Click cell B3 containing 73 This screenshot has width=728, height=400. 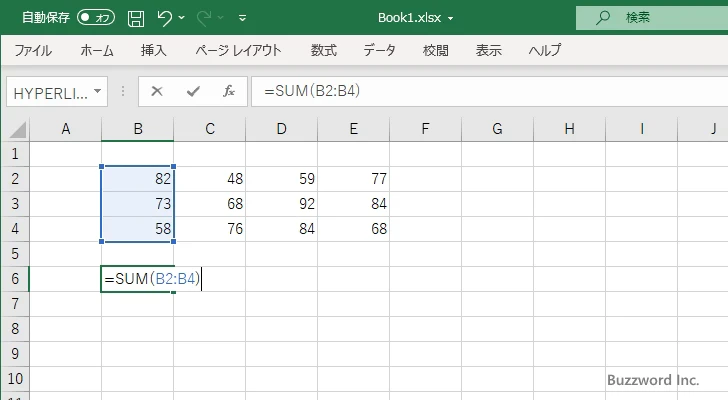coord(138,204)
